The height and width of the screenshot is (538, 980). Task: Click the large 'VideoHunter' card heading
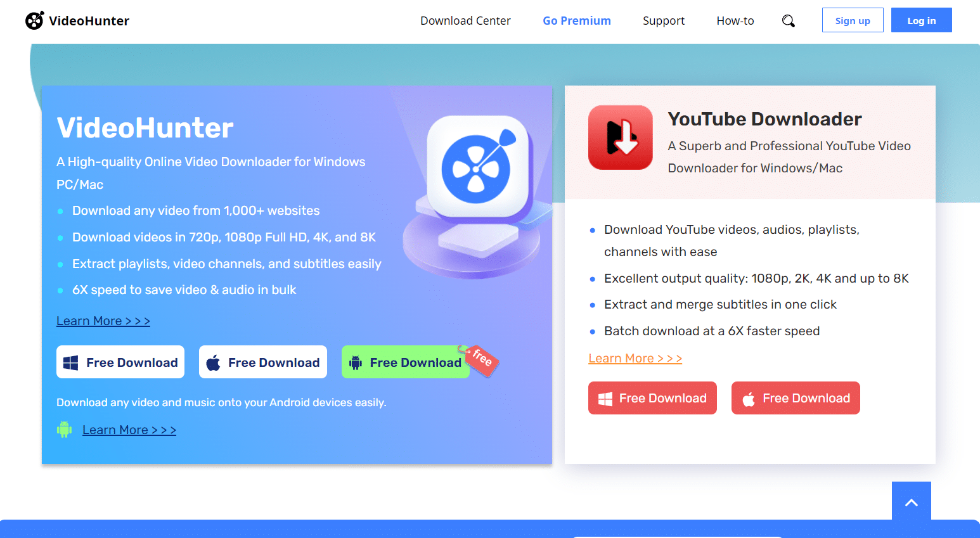click(x=145, y=128)
